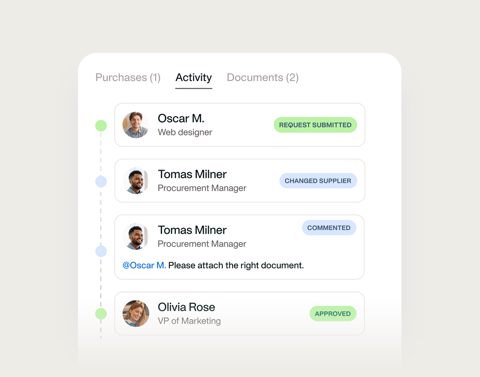
Task: Select the green timeline dot for Olivia Rose
Action: [x=101, y=314]
